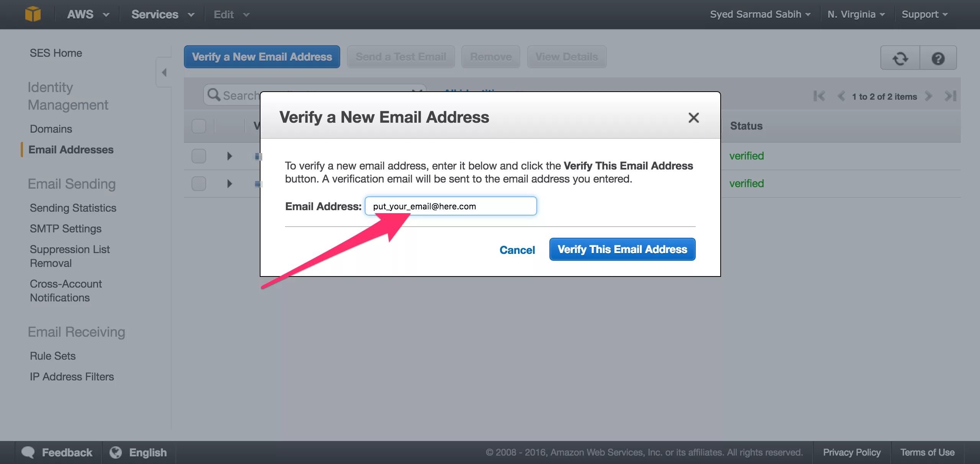Enter email in the Email Address field
The width and height of the screenshot is (980, 464).
point(451,205)
